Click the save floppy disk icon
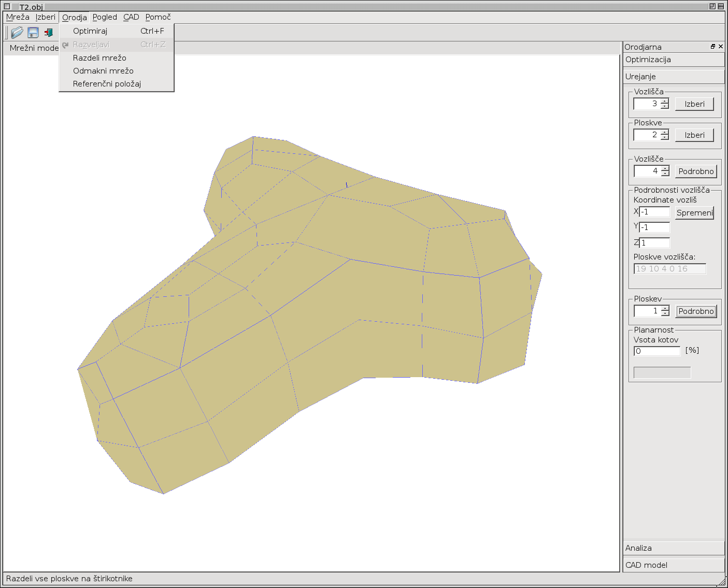Screen dimensions: 728x588 [33, 33]
